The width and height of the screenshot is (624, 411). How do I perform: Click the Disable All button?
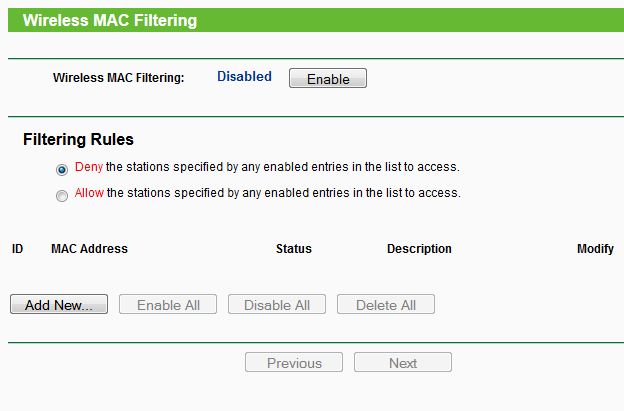click(277, 305)
